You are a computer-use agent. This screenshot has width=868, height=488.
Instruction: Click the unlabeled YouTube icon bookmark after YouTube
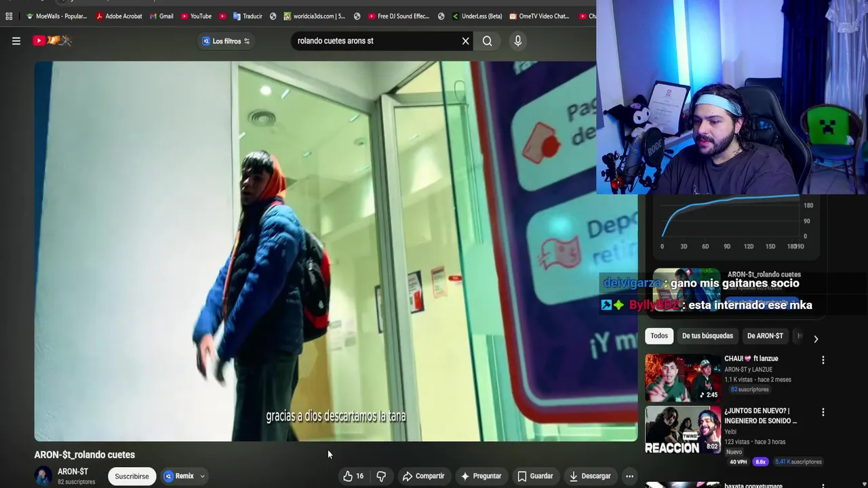(x=222, y=16)
